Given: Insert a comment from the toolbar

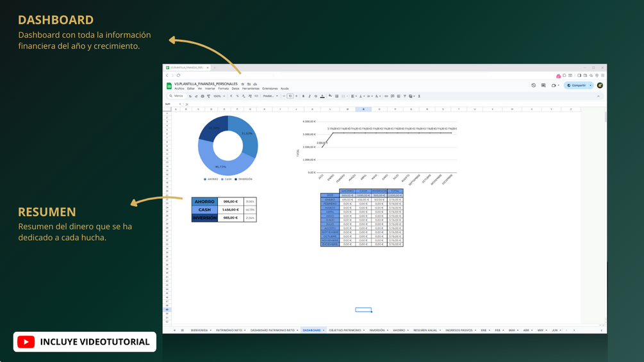Looking at the screenshot, I should [x=392, y=96].
